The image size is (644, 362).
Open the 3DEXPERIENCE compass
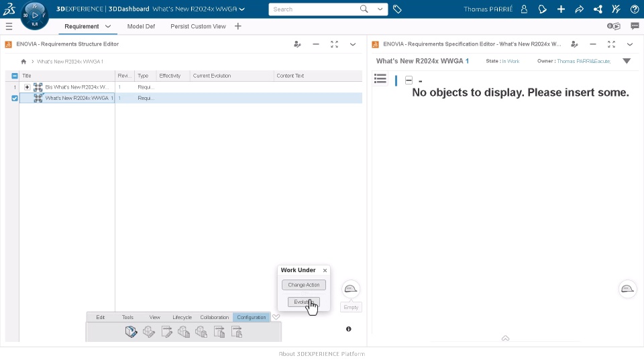point(34,15)
